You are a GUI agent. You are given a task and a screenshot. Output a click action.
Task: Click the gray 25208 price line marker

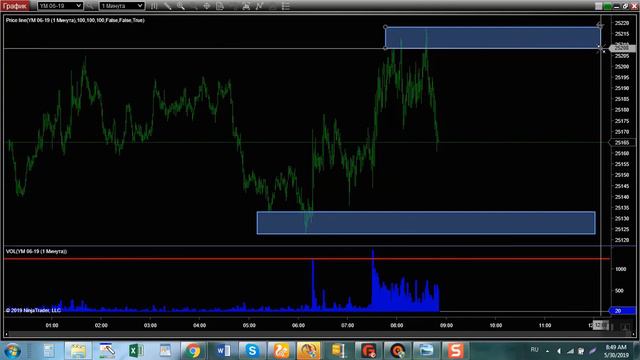pyautogui.click(x=622, y=48)
